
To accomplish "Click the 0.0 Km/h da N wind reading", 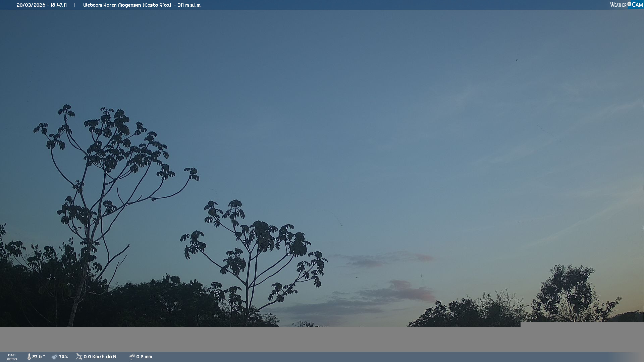I will (x=100, y=357).
